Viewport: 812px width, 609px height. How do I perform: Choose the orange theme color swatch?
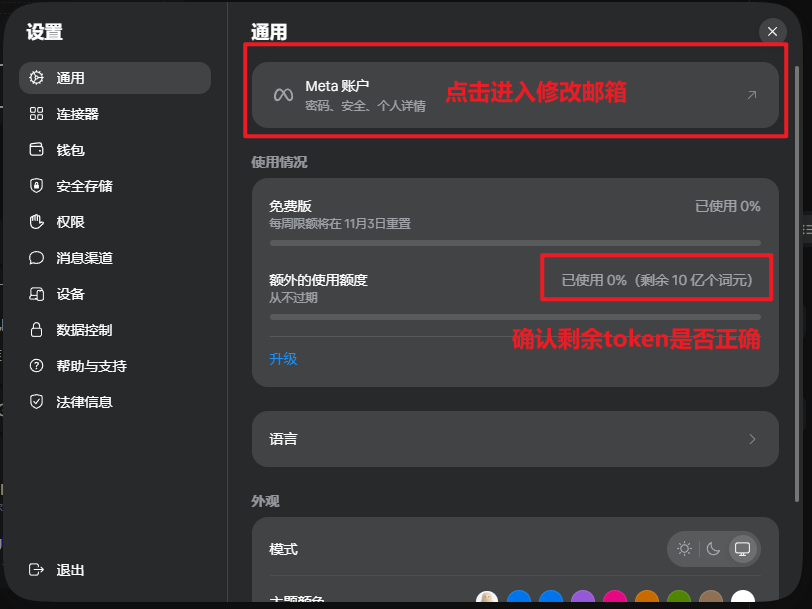[x=647, y=599]
